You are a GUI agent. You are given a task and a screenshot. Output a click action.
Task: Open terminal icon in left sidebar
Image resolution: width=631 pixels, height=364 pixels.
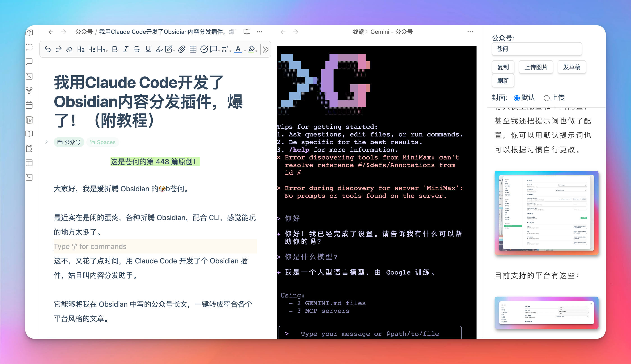(29, 177)
